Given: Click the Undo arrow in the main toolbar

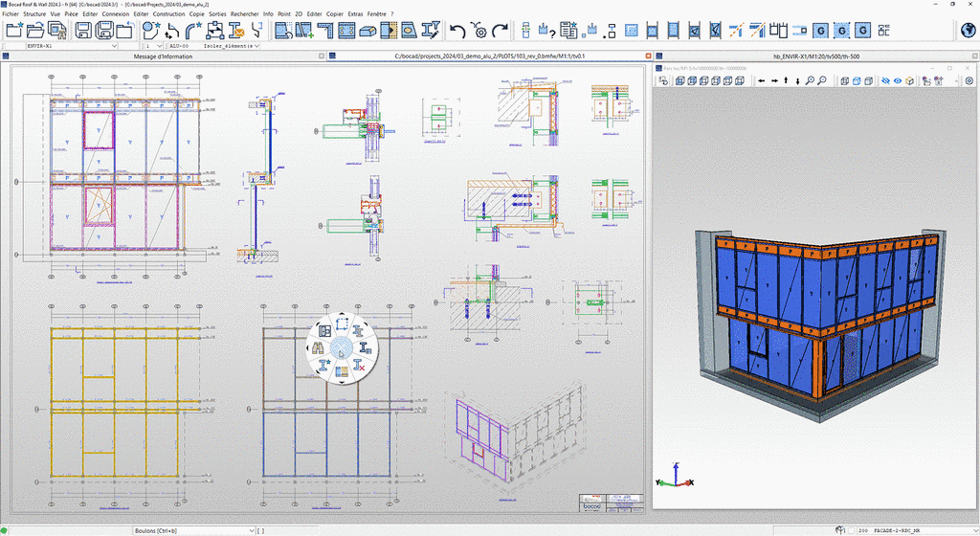Looking at the screenshot, I should 457,31.
